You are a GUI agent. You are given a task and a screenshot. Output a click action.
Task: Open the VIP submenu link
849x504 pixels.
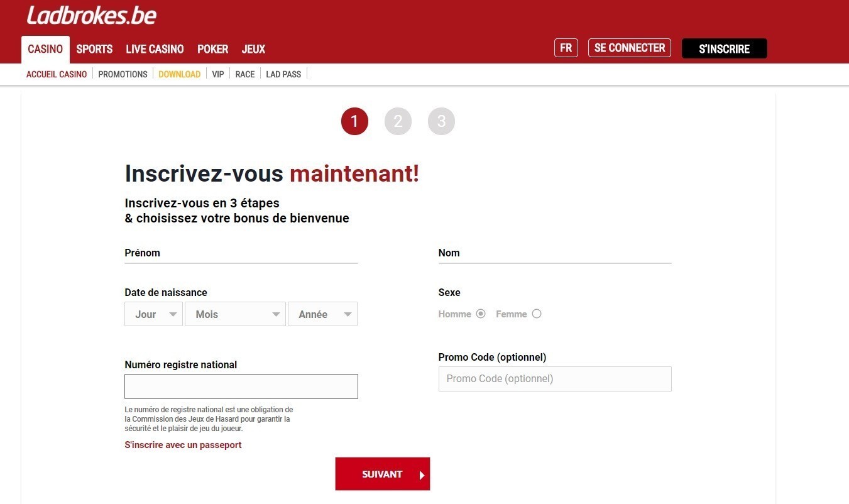click(x=218, y=74)
